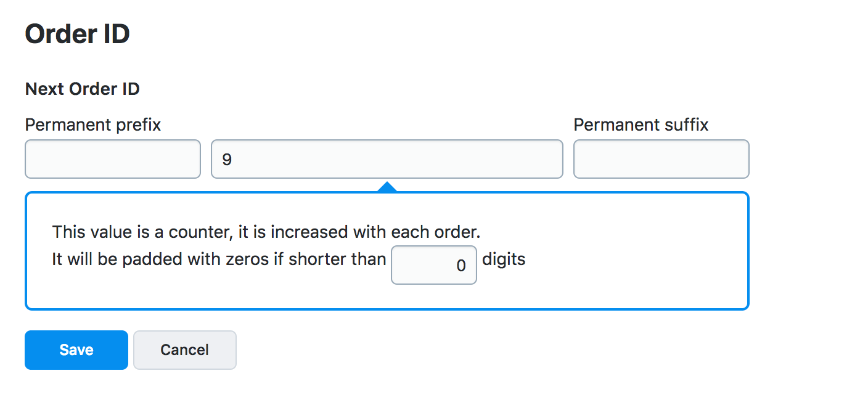Click the Permanent suffix input field
This screenshot has height=408, width=868.
click(x=661, y=159)
